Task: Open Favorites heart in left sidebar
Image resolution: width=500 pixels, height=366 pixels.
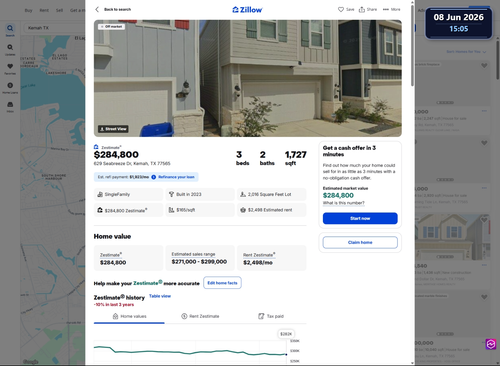Action: click(x=10, y=69)
